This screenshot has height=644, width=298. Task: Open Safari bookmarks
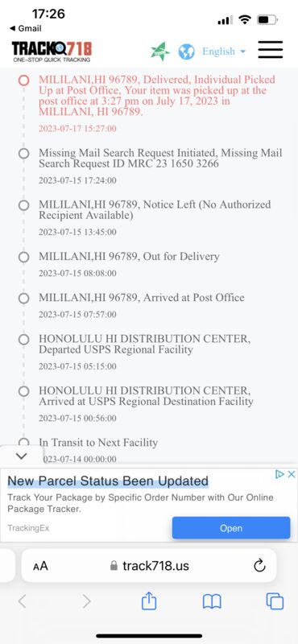212,601
